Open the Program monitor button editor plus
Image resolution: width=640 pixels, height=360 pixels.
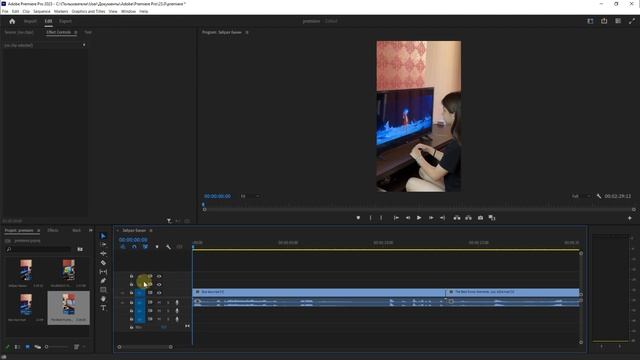(630, 218)
